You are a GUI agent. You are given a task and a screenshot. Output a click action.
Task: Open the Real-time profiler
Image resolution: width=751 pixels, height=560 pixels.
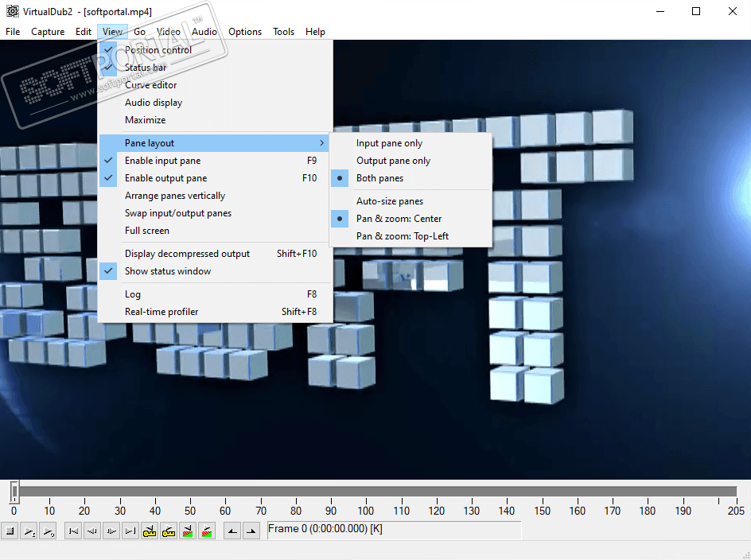(x=215, y=311)
